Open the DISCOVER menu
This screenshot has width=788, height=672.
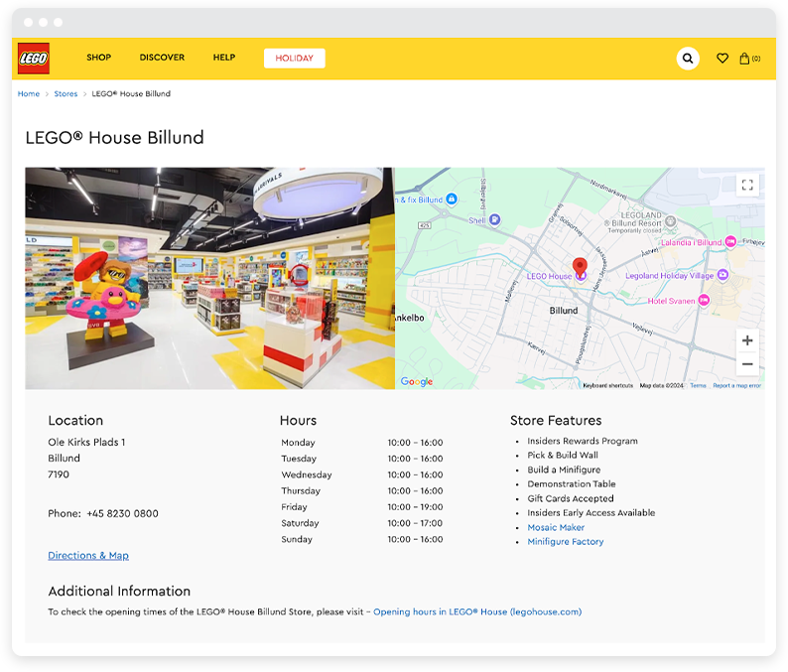162,58
